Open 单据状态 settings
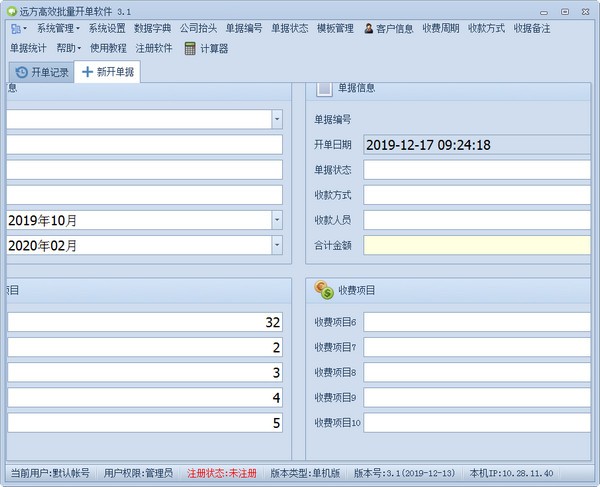This screenshot has height=487, width=600. (x=290, y=28)
